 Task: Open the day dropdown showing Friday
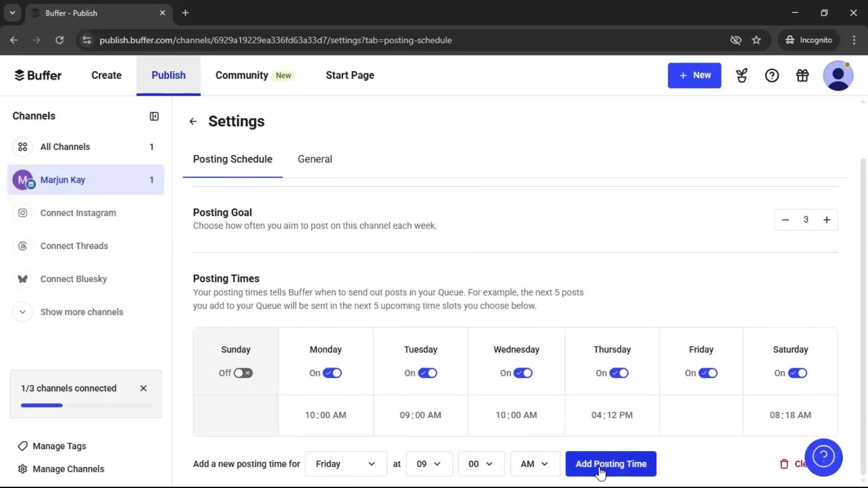[345, 464]
